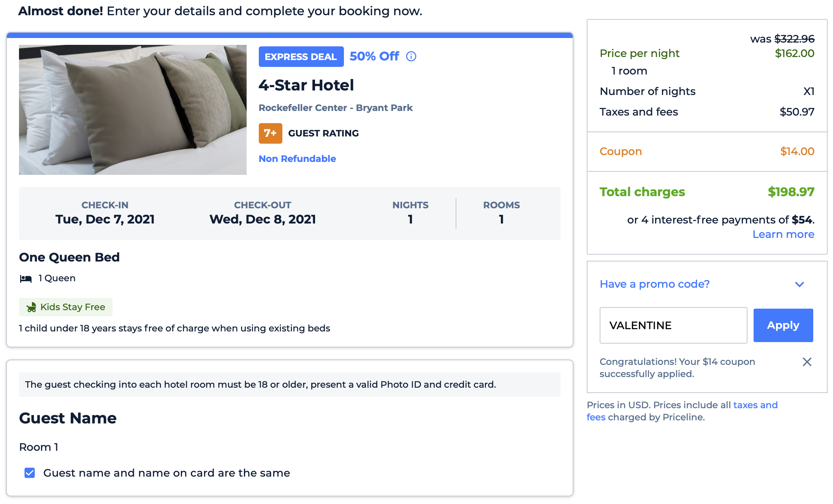
Task: Select the Rockefeller Center - Bryant Park location
Action: tap(336, 108)
